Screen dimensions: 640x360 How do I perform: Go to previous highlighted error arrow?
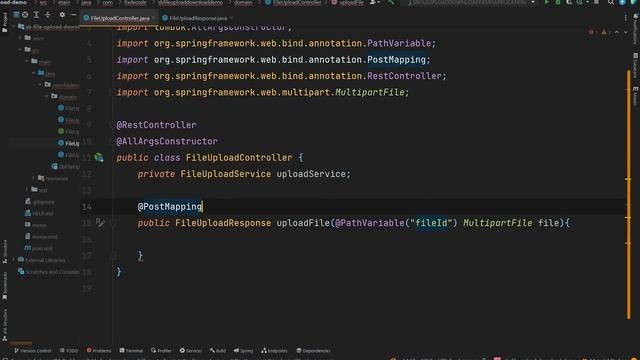(617, 32)
